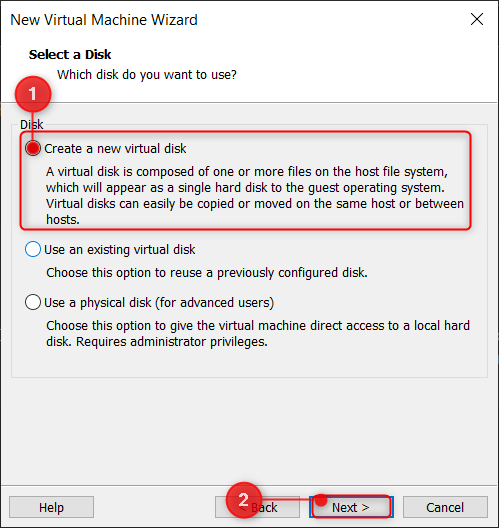The width and height of the screenshot is (499, 528).
Task: Click the 'reuse a previously configured disk' description
Action: (x=207, y=272)
